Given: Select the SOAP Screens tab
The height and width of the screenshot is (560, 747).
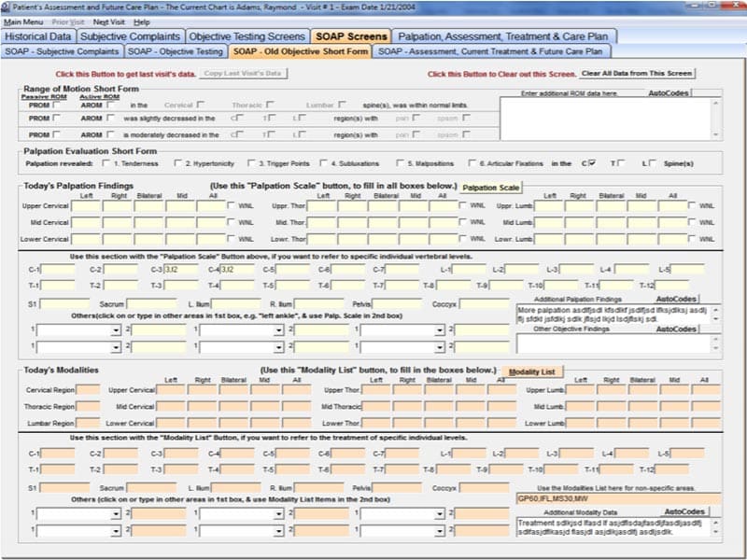Looking at the screenshot, I should pos(351,36).
